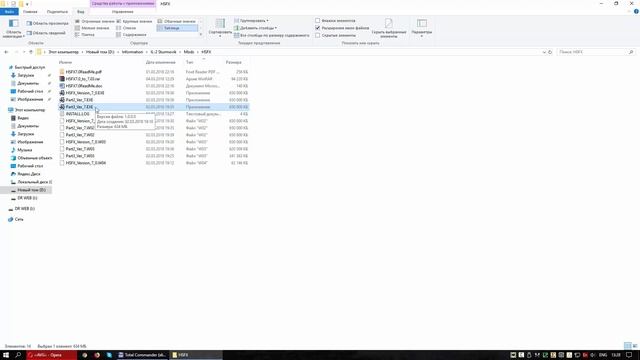This screenshot has height=360, width=640.
Task: Refresh the current folder view
Action: (x=550, y=52)
